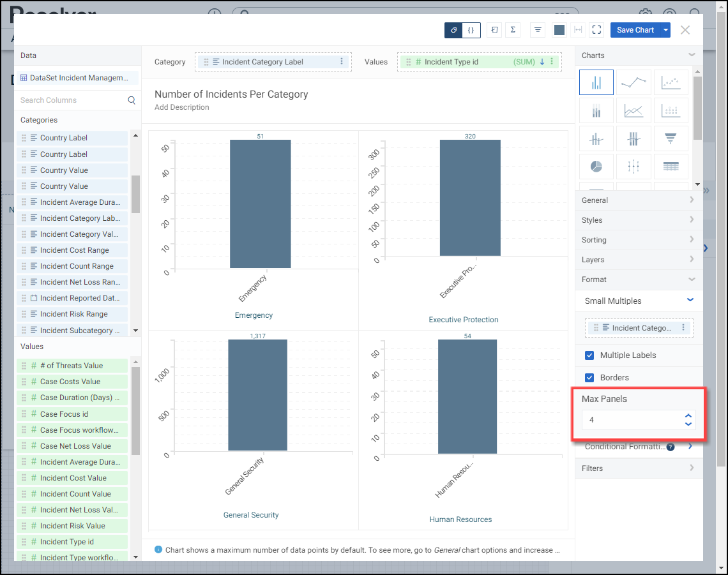Viewport: 728px width, 575px height.
Task: Select the line chart type
Action: point(633,82)
